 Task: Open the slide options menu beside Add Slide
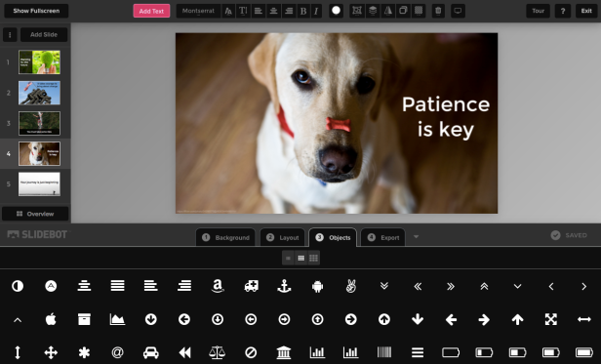point(10,34)
